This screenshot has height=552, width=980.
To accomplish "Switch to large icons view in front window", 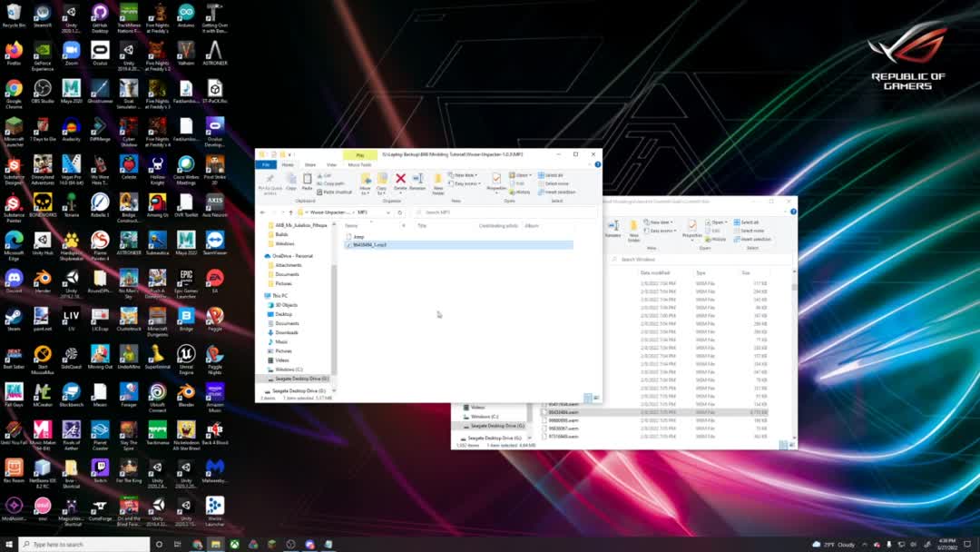I will (595, 398).
